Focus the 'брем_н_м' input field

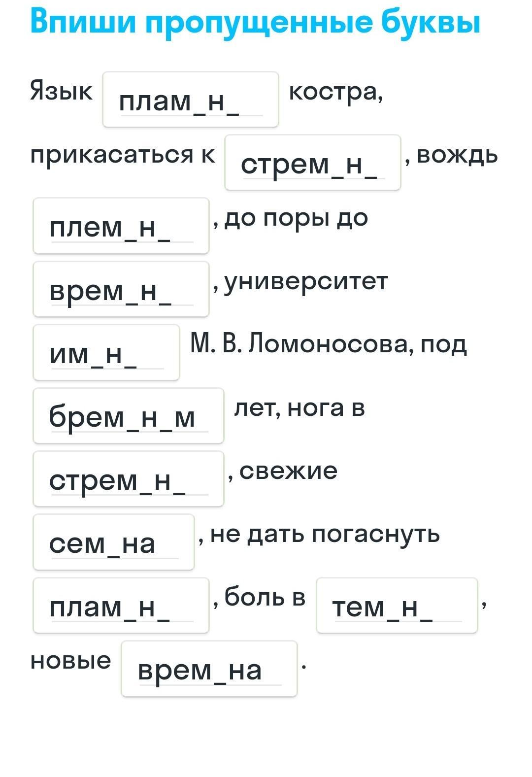128,416
